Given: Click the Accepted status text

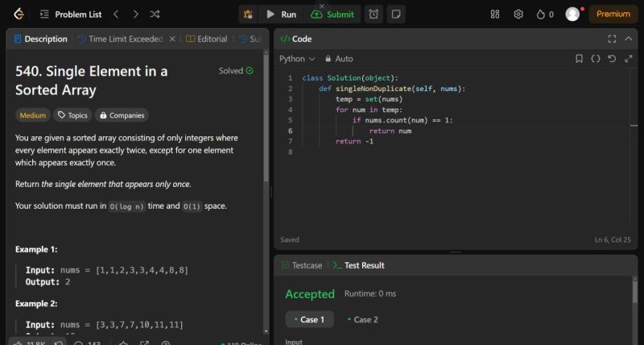Looking at the screenshot, I should pyautogui.click(x=310, y=294).
